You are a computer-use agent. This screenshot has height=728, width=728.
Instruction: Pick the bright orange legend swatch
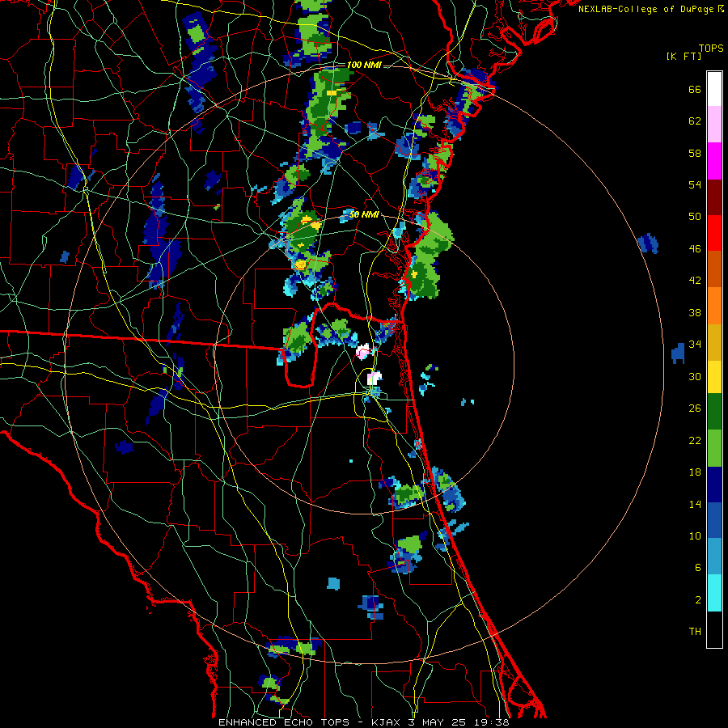714,306
